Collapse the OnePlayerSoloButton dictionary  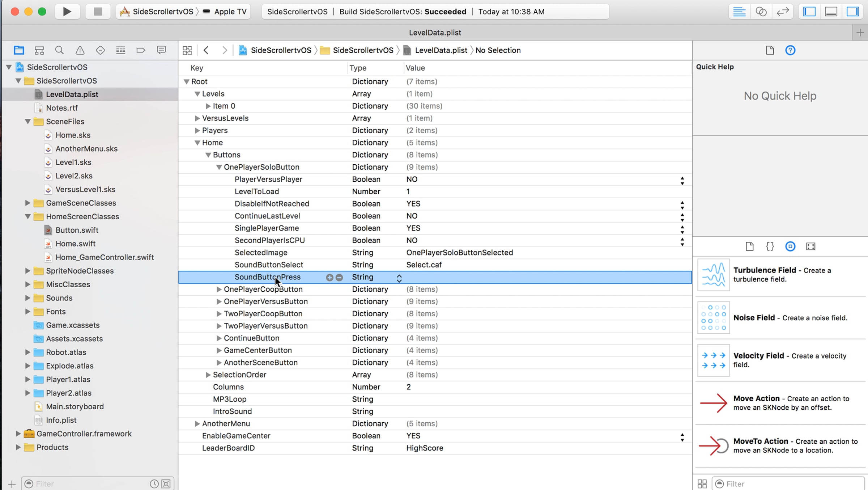pyautogui.click(x=219, y=167)
